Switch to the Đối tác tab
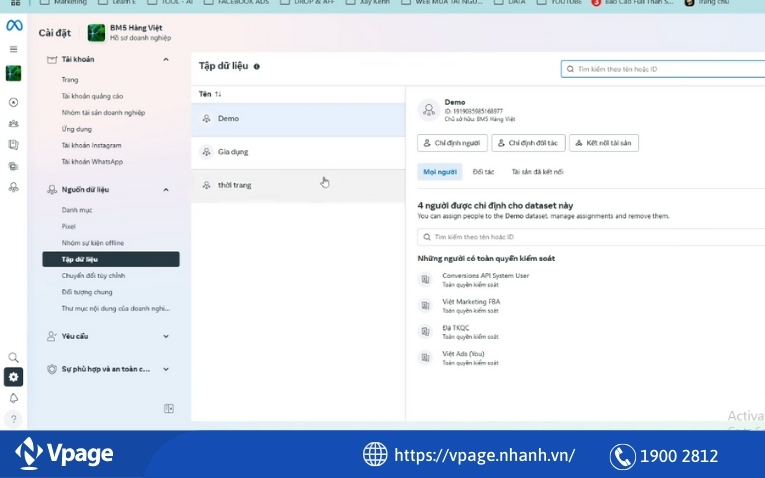This screenshot has height=478, width=765. tap(483, 172)
